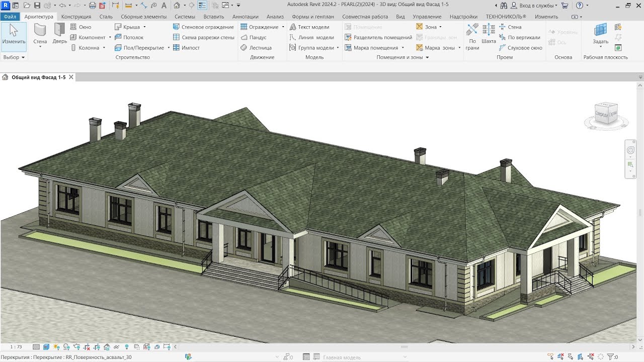644x362 pixels.
Task: Toggle select links in status bar
Action: pyautogui.click(x=551, y=357)
